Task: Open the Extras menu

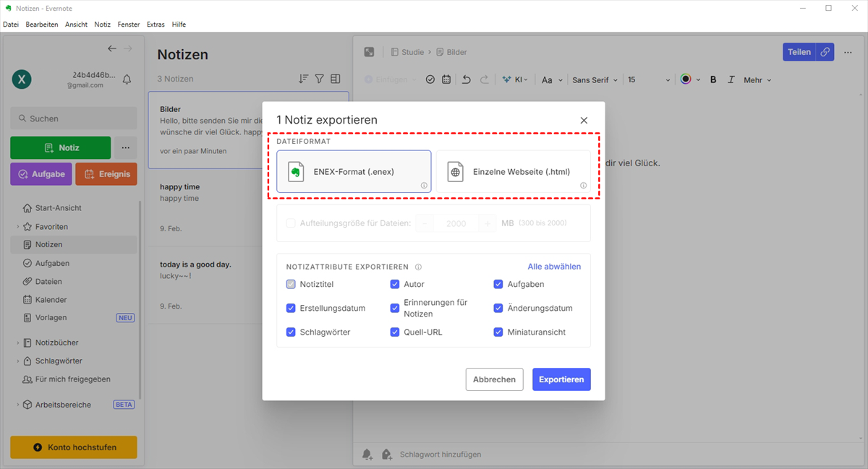Action: (156, 25)
